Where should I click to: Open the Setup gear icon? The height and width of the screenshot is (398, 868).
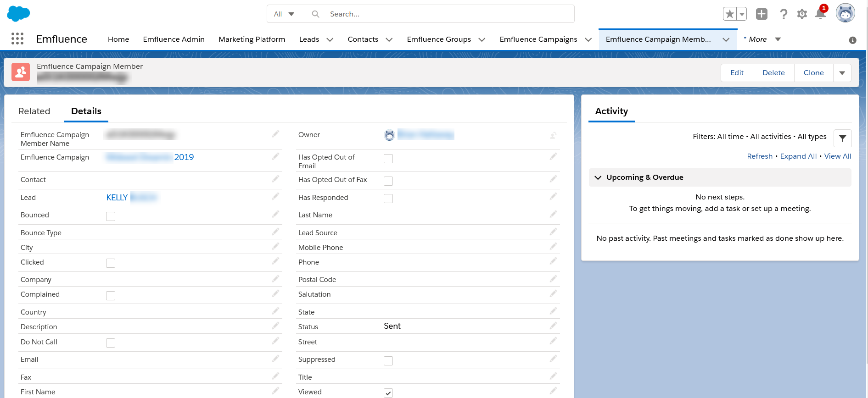pos(802,14)
